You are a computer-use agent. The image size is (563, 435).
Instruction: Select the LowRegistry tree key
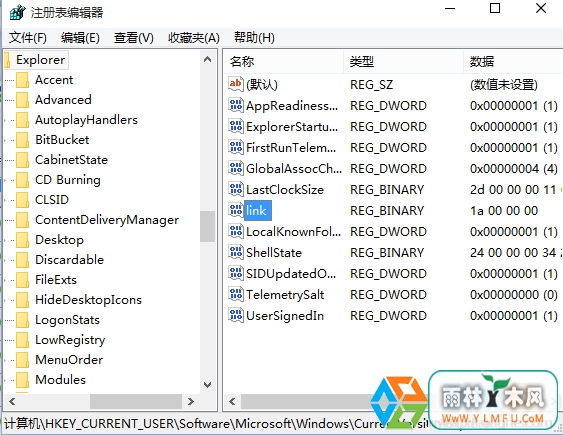tap(70, 340)
